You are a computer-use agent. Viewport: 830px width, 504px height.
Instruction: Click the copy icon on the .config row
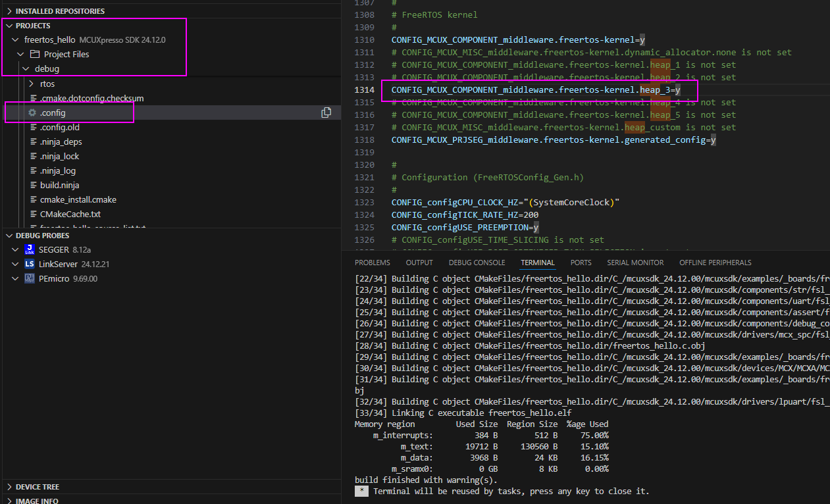326,113
